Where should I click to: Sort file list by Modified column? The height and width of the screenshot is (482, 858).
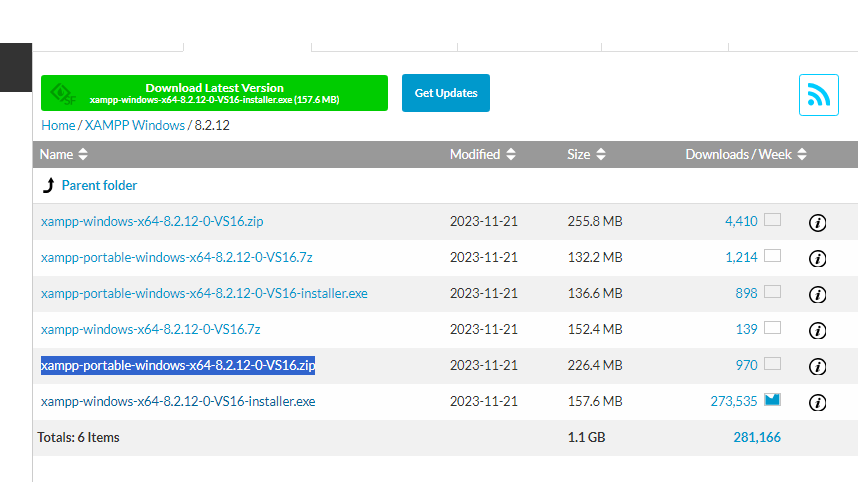483,154
